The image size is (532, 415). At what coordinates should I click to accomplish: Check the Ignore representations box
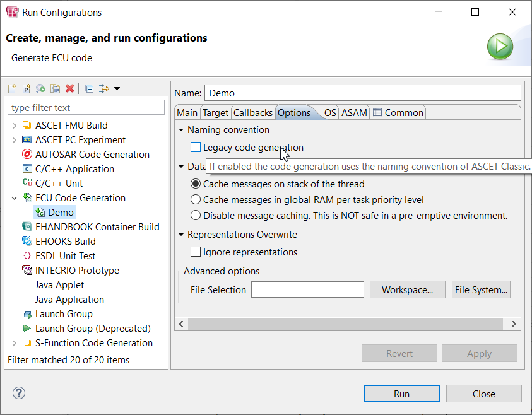pos(196,252)
